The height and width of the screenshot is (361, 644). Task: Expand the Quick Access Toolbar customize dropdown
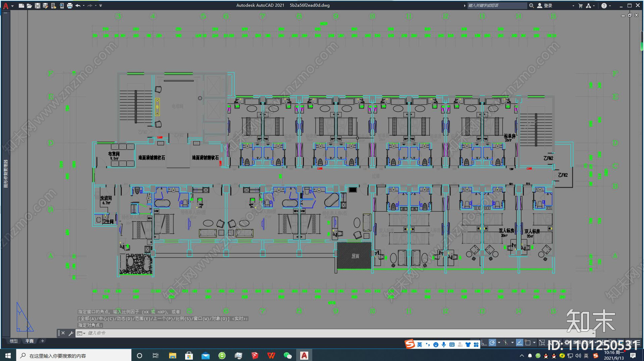point(101,6)
